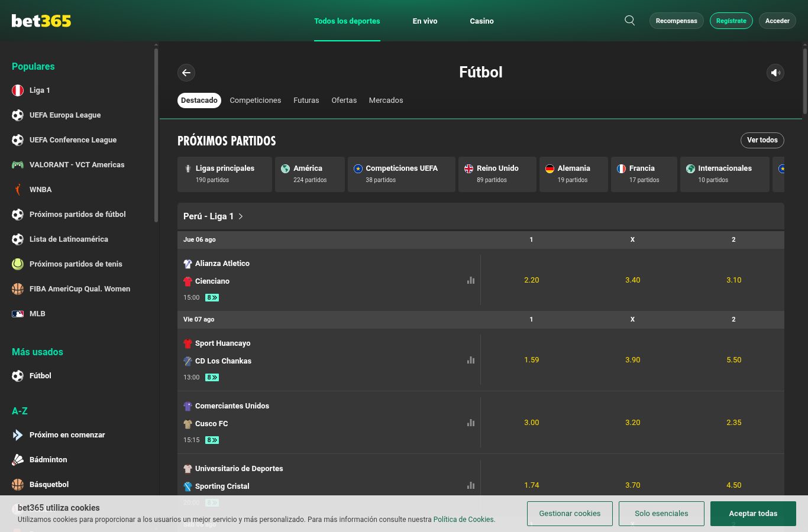Open Próximos partidos de fútbol icon
This screenshot has width=808, height=532.
[x=18, y=215]
